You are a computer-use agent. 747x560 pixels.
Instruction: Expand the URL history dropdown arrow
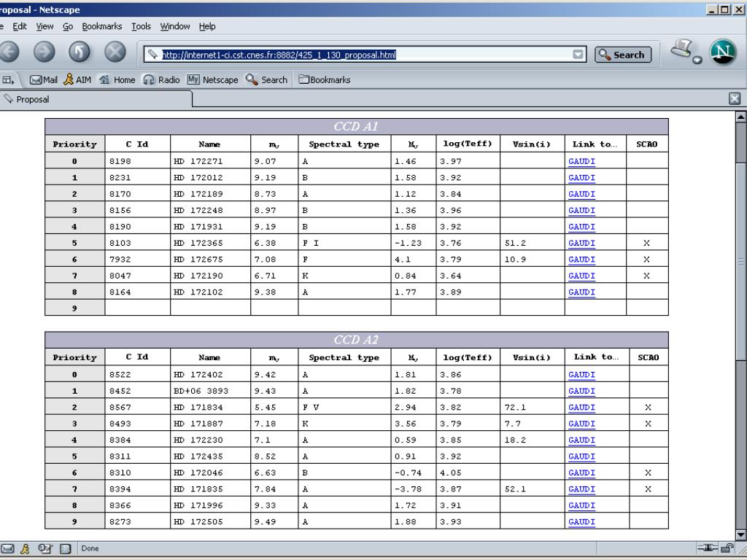(x=578, y=55)
